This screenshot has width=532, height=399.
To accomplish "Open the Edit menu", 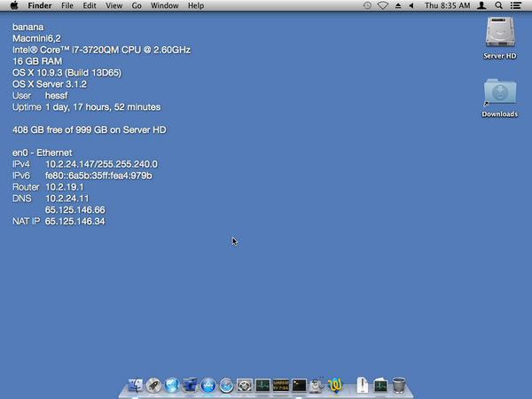I will (x=90, y=6).
